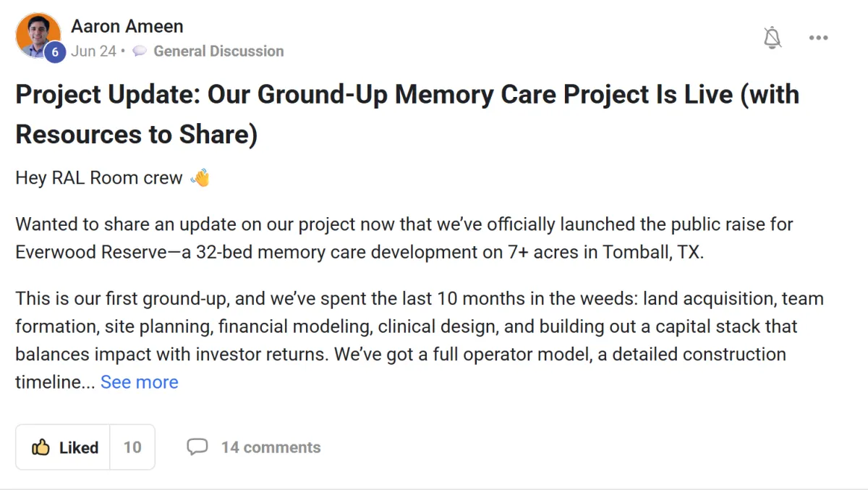Show who liked via the 10 count
The height and width of the screenshot is (490, 868).
132,447
